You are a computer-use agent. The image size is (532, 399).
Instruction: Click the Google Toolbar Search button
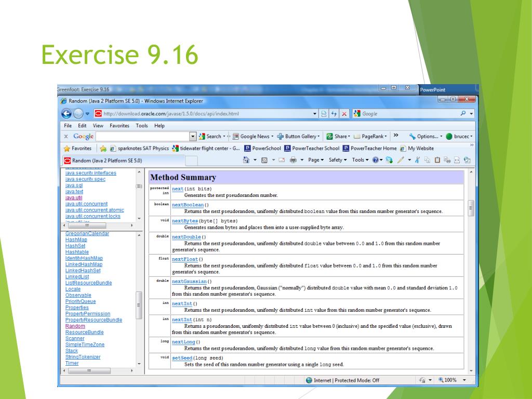[212, 137]
